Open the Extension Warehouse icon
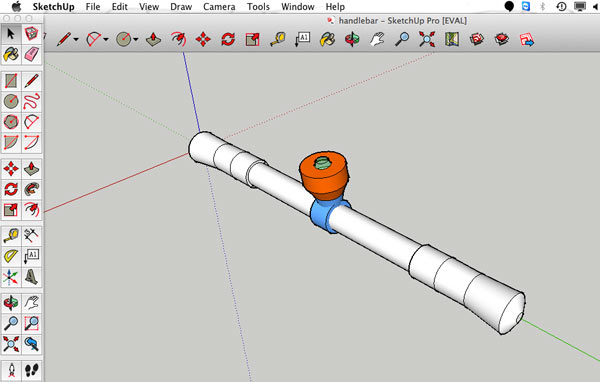This screenshot has width=600, height=382. click(501, 39)
